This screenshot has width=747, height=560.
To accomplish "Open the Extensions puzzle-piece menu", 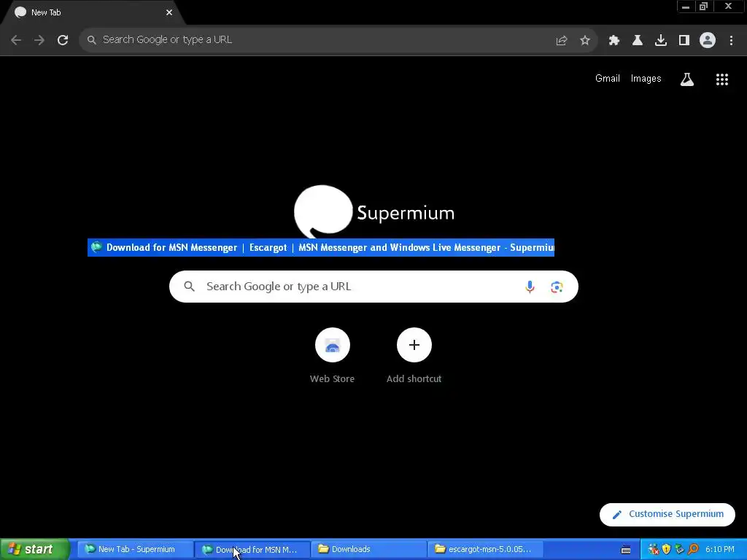I will 614,41.
